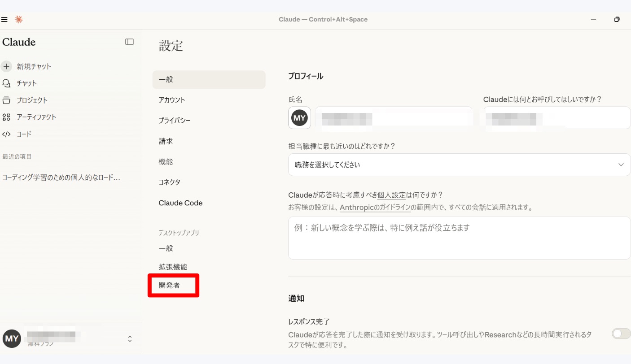
Task: Click the 個人設定 text area
Action: coord(459,238)
